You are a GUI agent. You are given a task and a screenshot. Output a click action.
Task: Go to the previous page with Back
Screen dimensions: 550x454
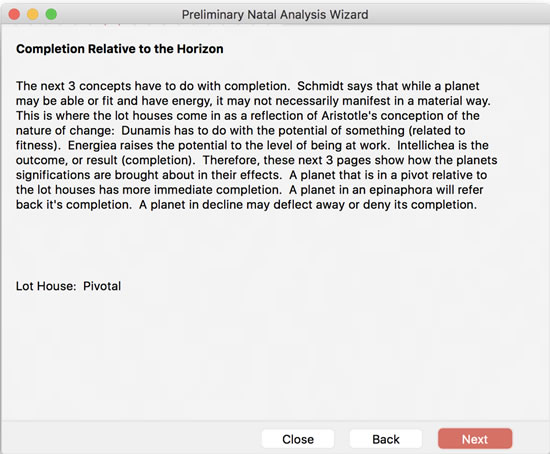pos(386,439)
